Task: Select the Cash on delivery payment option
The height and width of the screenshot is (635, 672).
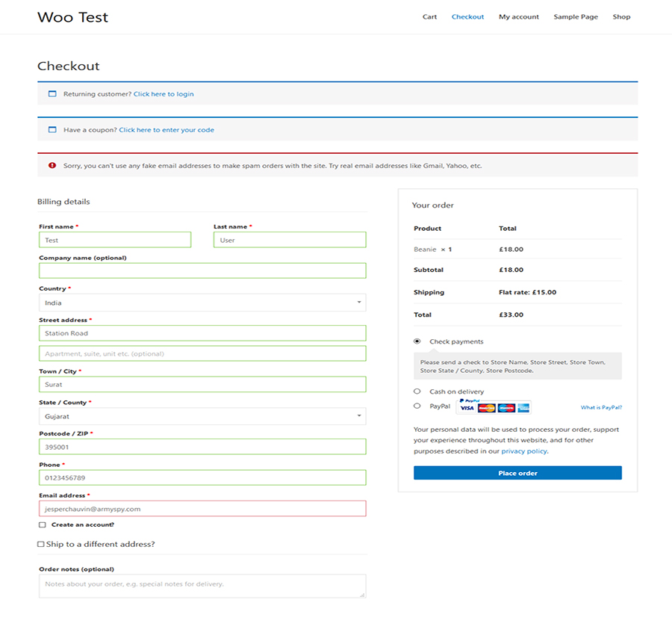Action: pyautogui.click(x=418, y=391)
